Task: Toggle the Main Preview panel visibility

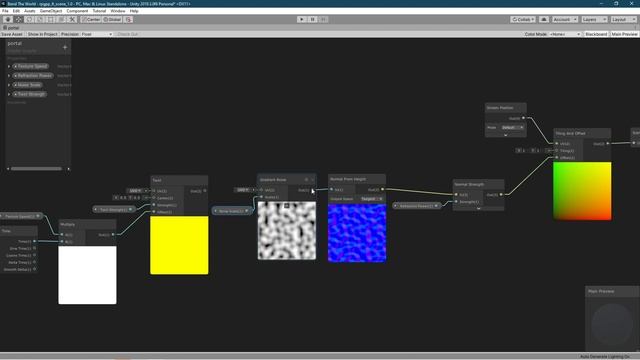Action: 624,34
